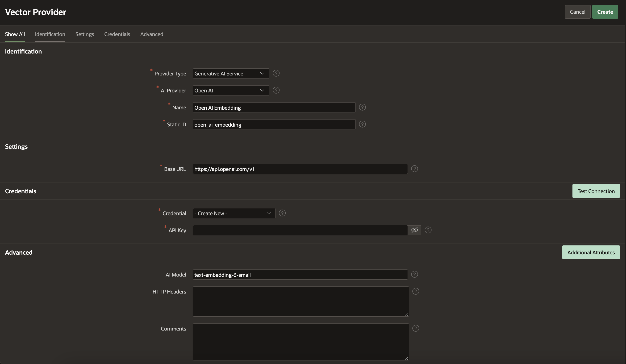The height and width of the screenshot is (364, 626).
Task: Click help icon beside AI Provider
Action: tap(276, 90)
